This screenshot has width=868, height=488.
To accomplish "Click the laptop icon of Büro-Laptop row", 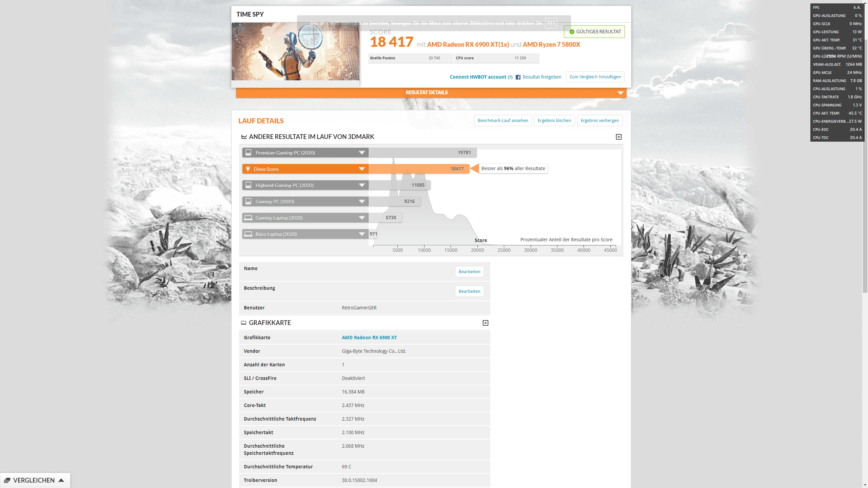I will pyautogui.click(x=248, y=234).
